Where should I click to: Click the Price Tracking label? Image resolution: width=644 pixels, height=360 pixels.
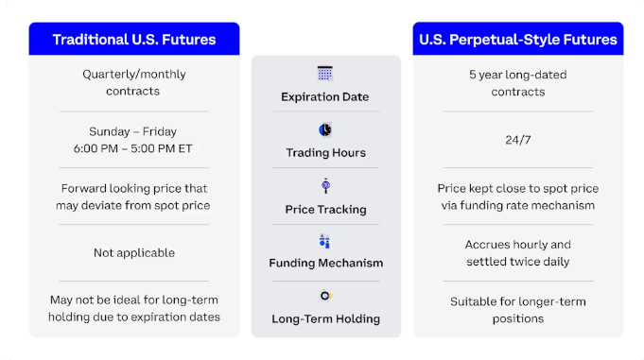click(x=325, y=210)
